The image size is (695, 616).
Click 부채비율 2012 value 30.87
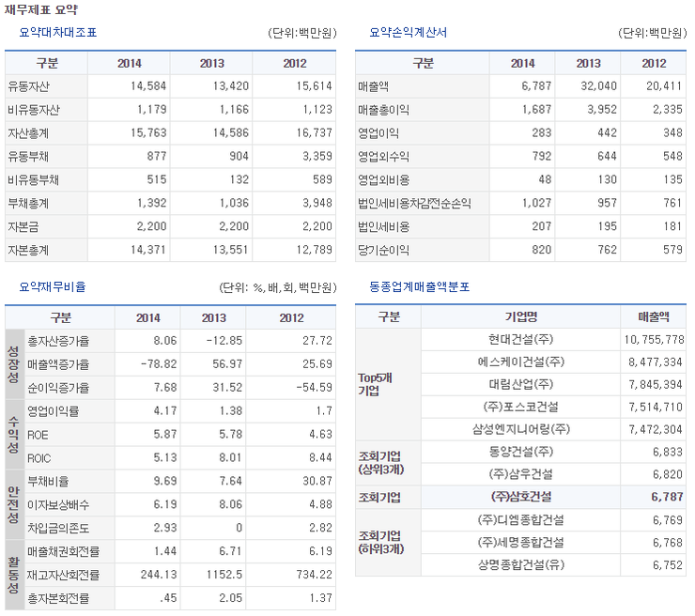tap(317, 482)
